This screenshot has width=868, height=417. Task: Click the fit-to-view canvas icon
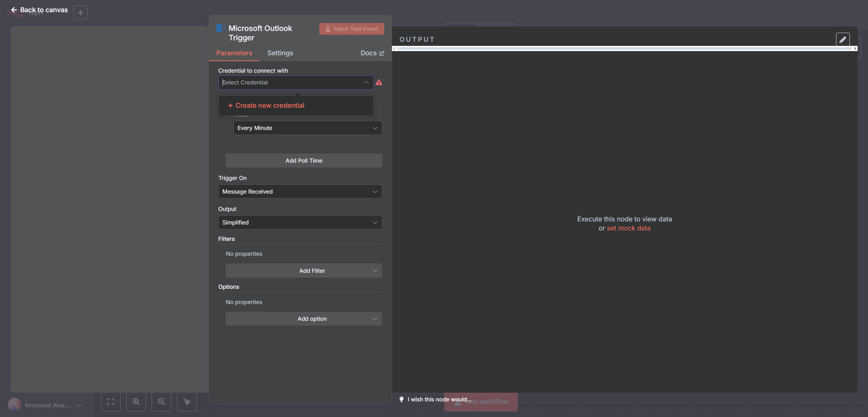coord(111,402)
